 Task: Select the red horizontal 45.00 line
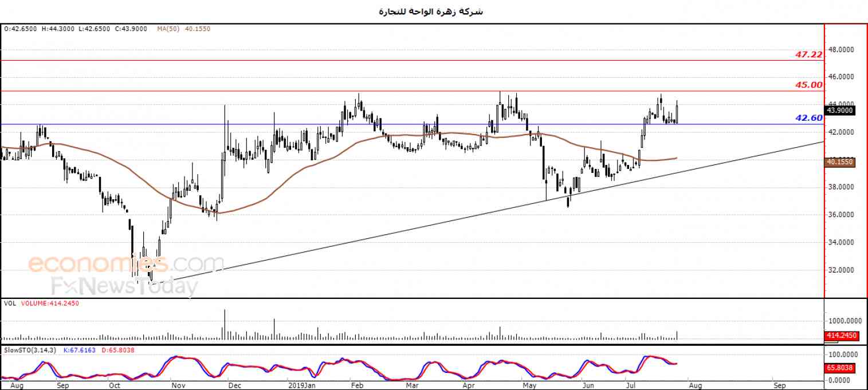pyautogui.click(x=413, y=91)
